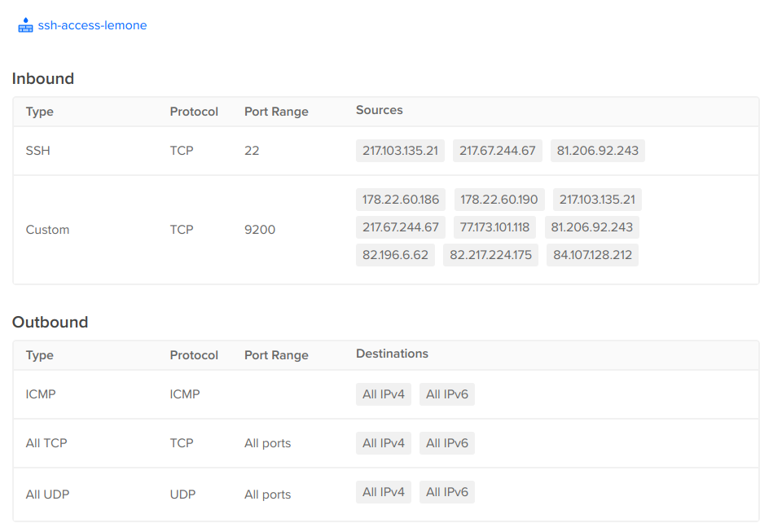This screenshot has width=773, height=532.
Task: Select source 217.103.135.21 in the SSH rule
Action: [400, 150]
